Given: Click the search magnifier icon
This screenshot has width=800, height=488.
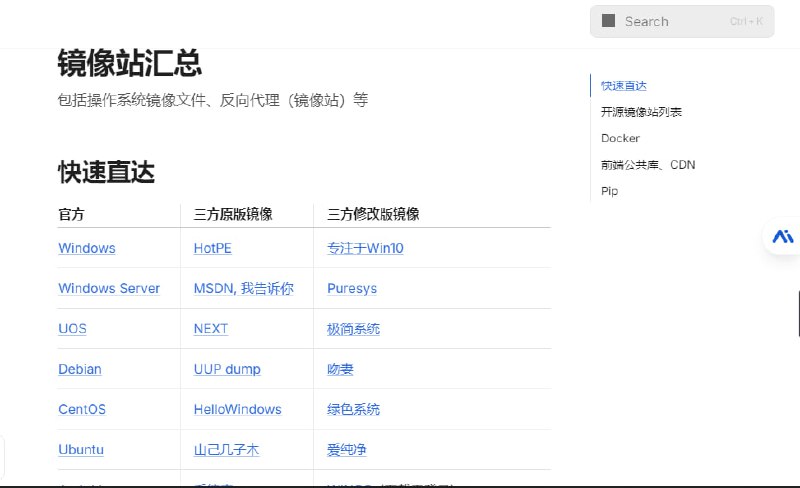Looking at the screenshot, I should coord(608,21).
